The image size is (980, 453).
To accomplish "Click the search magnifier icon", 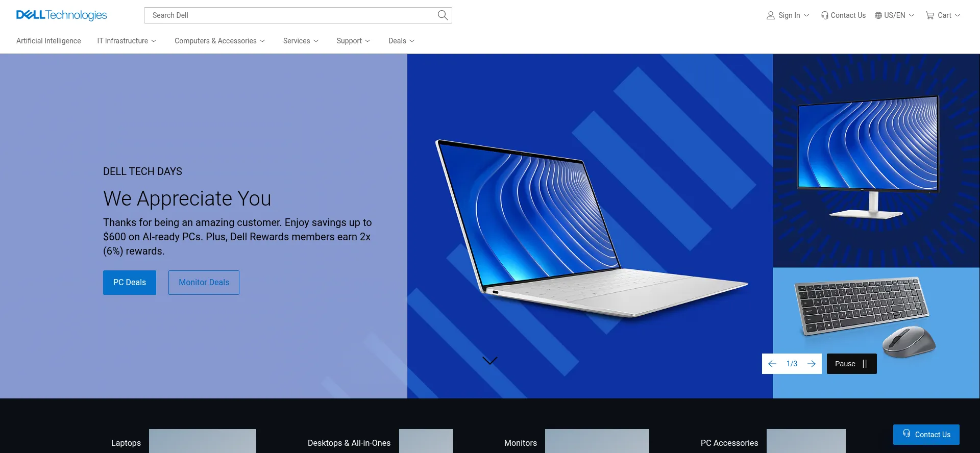I will point(443,15).
